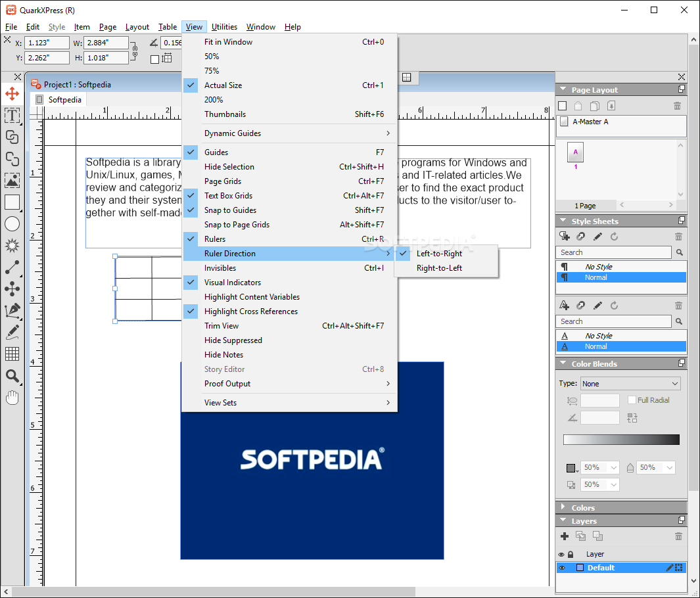Select Hide Selection menu entry
Viewport: 700px width, 598px height.
point(290,167)
